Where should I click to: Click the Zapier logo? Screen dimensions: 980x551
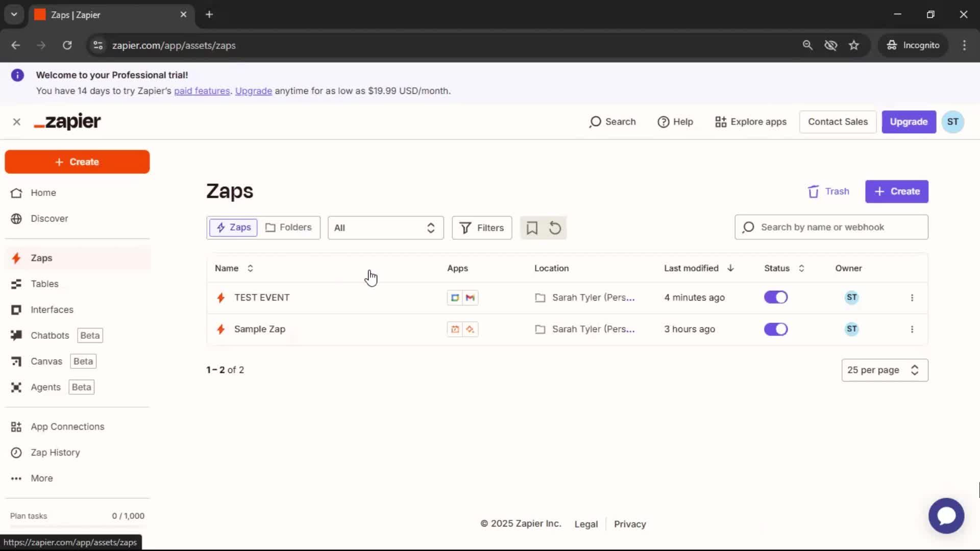click(x=67, y=121)
